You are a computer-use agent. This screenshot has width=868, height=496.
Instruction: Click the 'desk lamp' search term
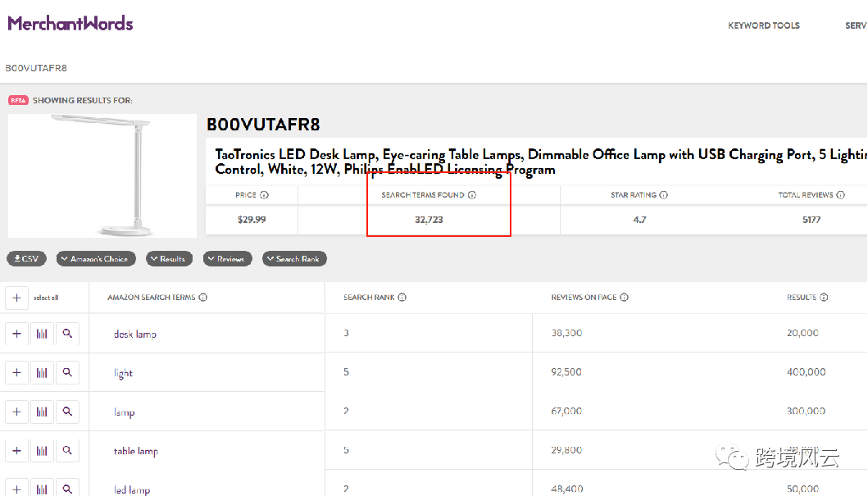coord(135,334)
